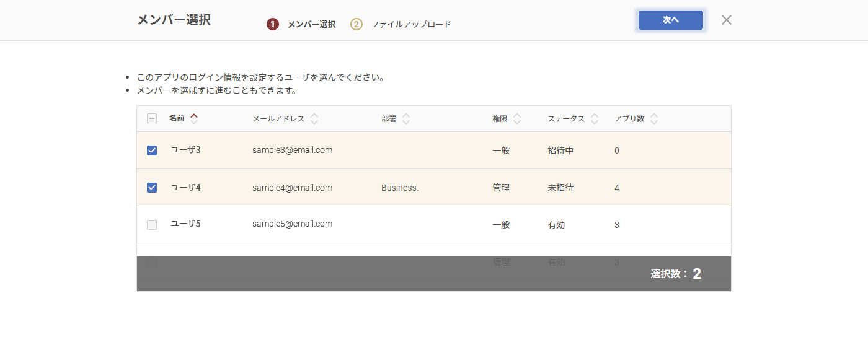Click step 2 circle icon

(356, 24)
